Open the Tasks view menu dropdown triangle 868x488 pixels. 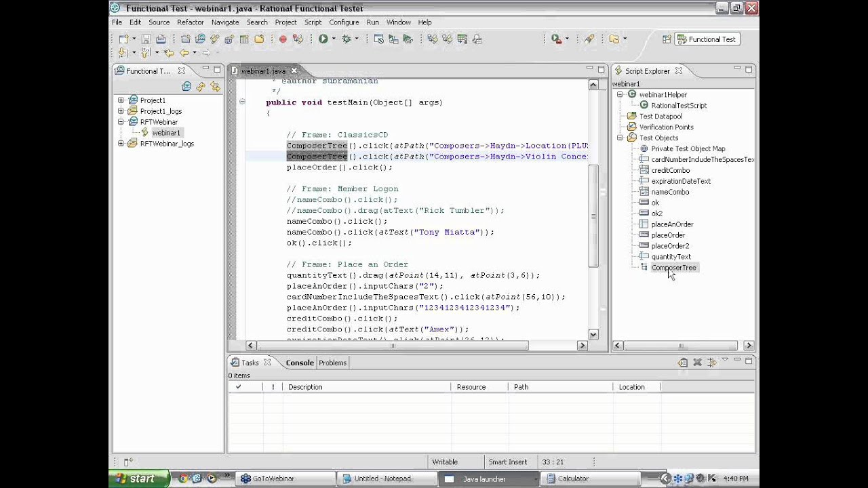pyautogui.click(x=725, y=360)
